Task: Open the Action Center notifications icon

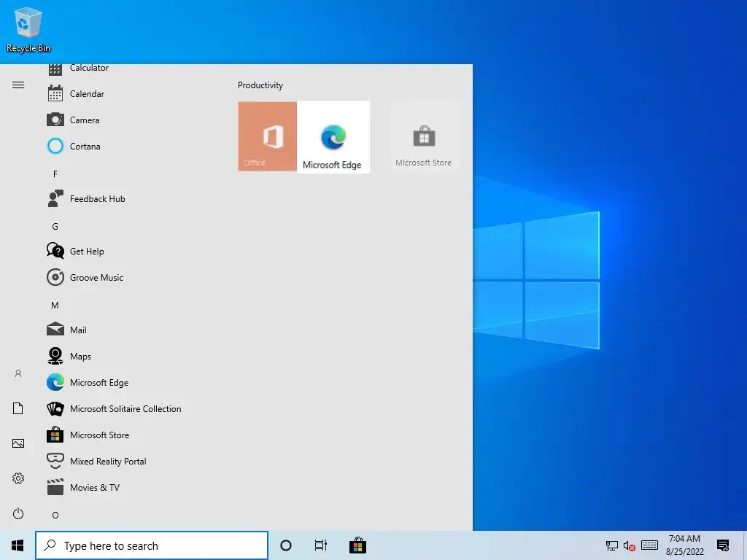Action: [x=723, y=545]
